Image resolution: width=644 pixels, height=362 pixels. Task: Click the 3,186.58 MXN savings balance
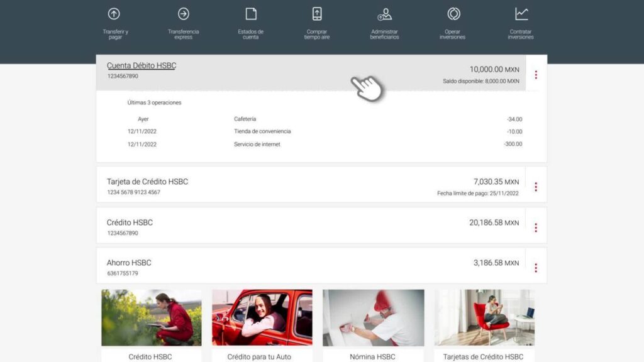pyautogui.click(x=496, y=263)
